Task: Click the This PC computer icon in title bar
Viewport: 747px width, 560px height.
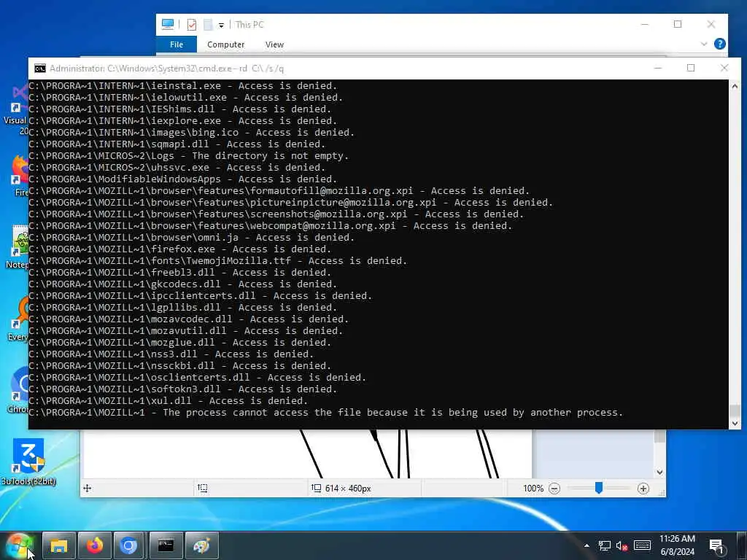Action: [x=168, y=24]
